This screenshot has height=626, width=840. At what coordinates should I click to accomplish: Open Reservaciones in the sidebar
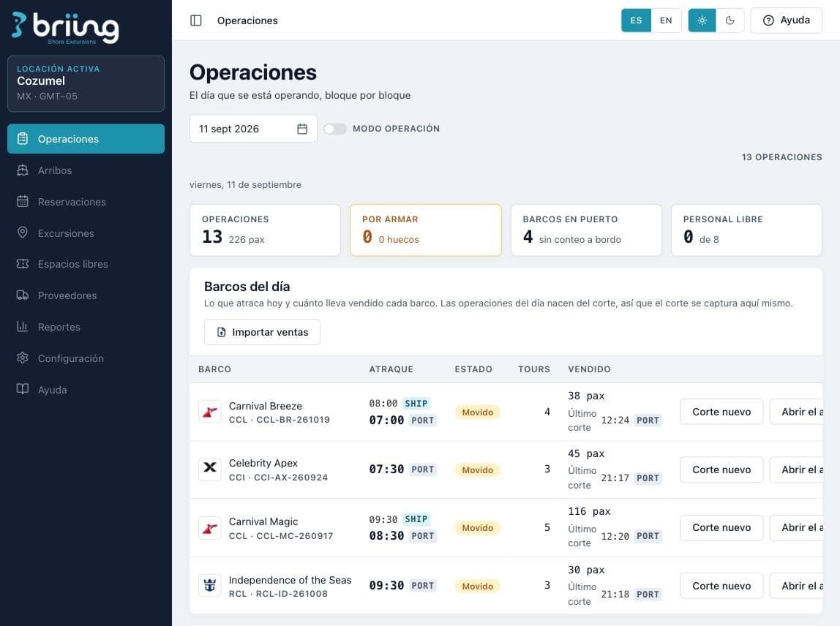86,202
